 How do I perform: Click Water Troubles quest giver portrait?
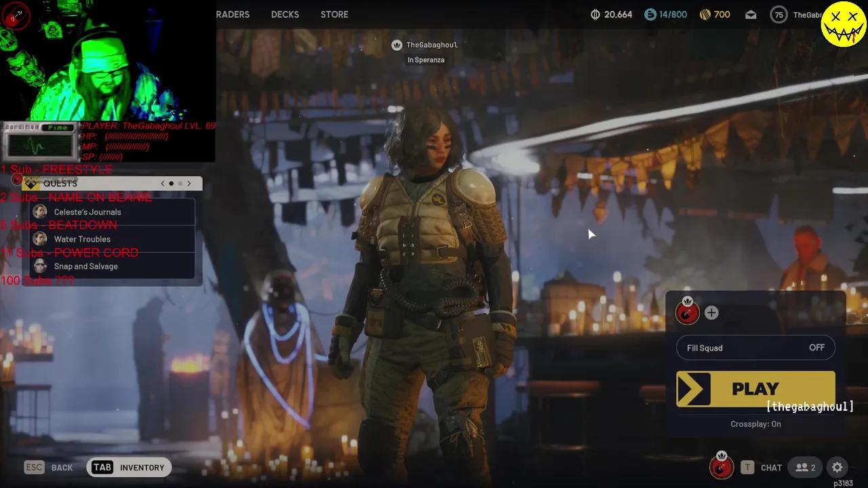40,239
